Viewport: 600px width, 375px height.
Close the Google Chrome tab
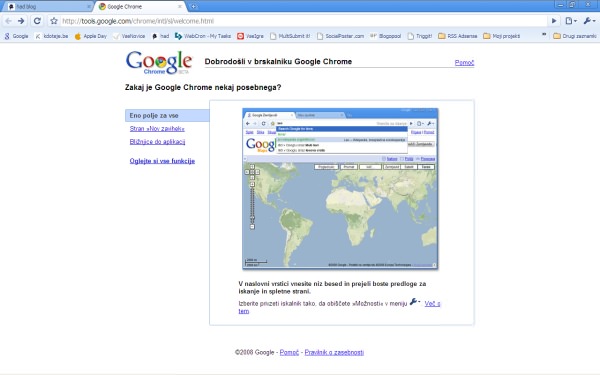180,7
